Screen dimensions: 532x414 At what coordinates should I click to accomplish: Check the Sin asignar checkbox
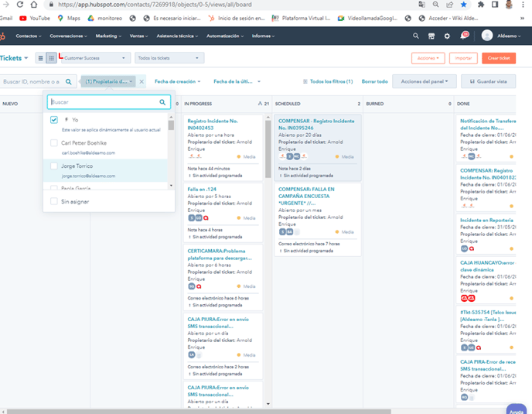(x=54, y=201)
